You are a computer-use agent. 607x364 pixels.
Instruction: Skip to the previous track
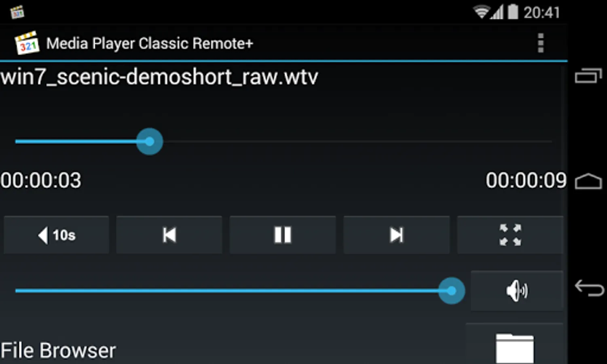pos(169,235)
